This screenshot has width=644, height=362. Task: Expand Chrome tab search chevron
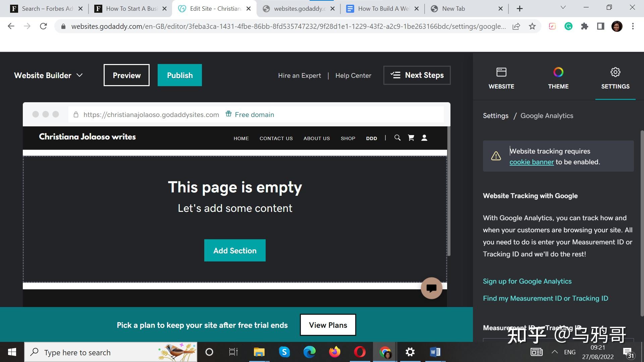point(563,7)
